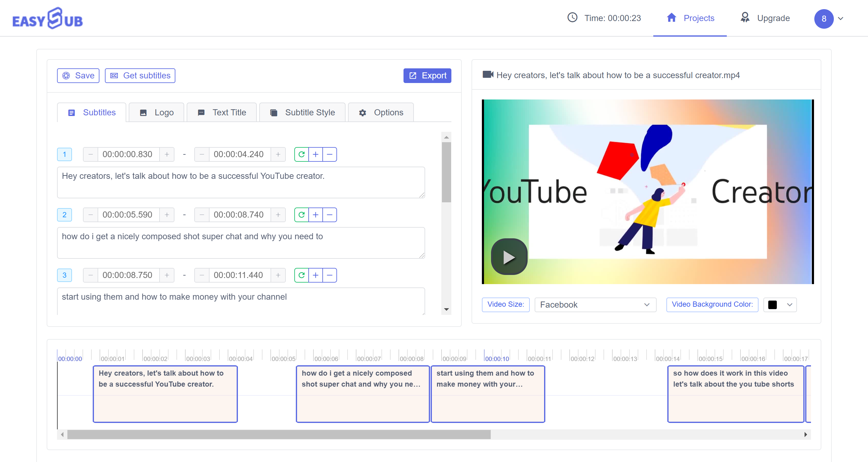This screenshot has width=868, height=462.
Task: Decrease end time 00:00:04.240
Action: point(202,154)
